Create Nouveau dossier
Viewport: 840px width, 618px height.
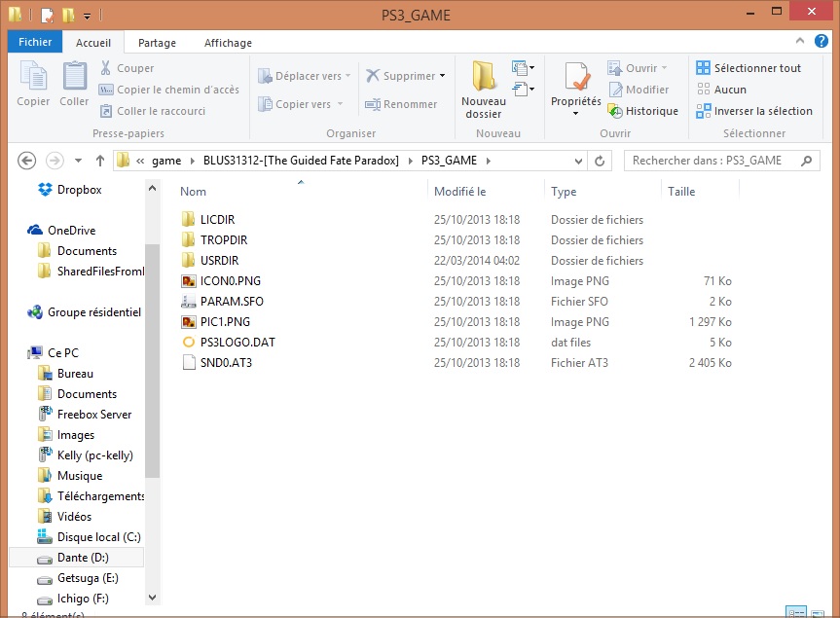click(x=483, y=90)
